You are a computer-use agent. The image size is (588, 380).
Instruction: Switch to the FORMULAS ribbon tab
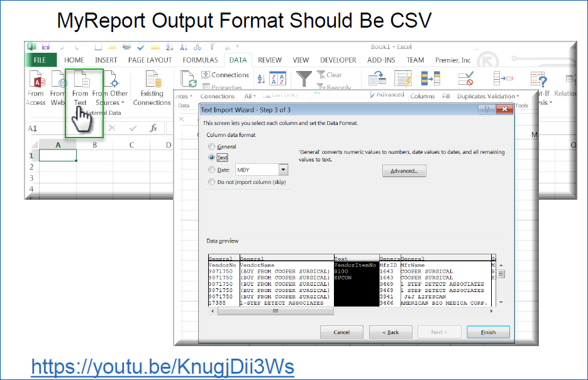(x=200, y=60)
